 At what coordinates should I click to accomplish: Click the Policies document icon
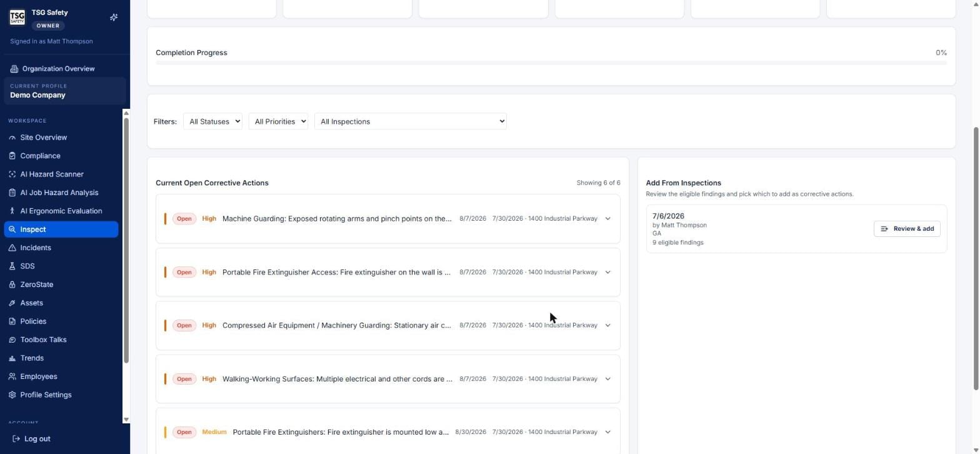click(12, 321)
